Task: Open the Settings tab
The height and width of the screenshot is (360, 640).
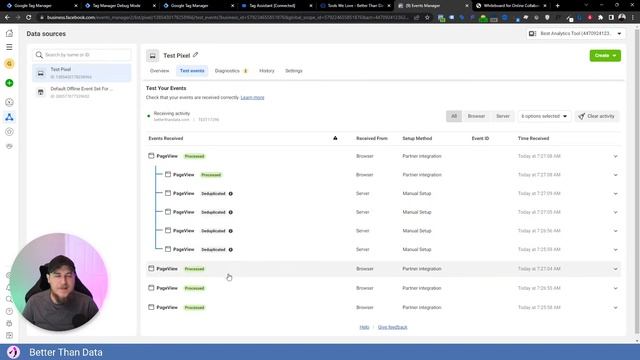Action: [293, 71]
